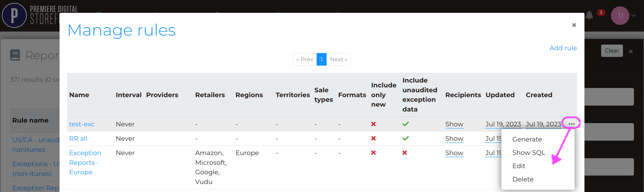The width and height of the screenshot is (644, 192).
Task: Click the Providers column header
Action: click(x=162, y=95)
